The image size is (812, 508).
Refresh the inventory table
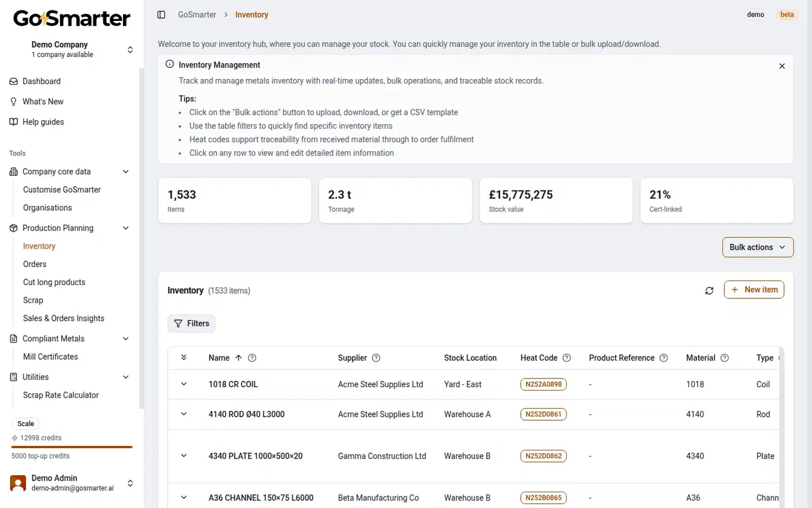click(709, 290)
